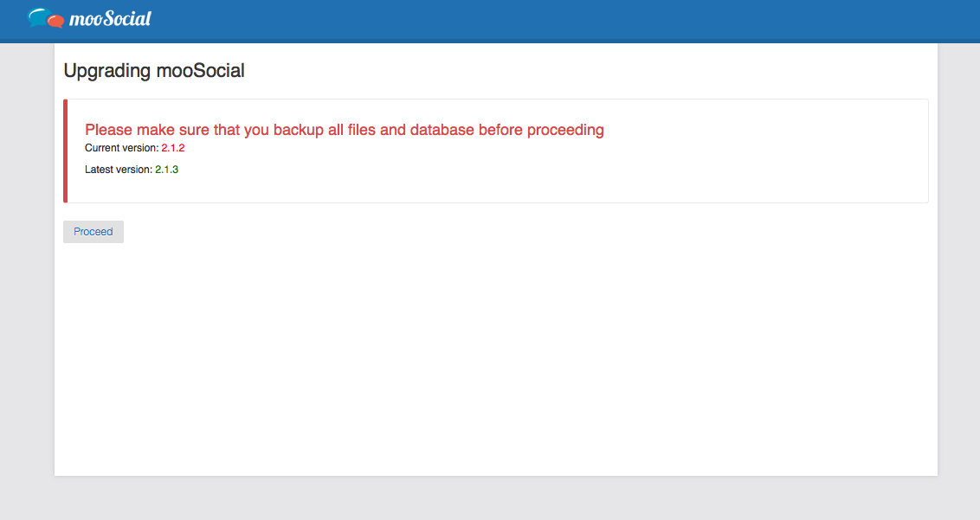
Task: Click the green 2.1.3 version number
Action: tap(167, 170)
